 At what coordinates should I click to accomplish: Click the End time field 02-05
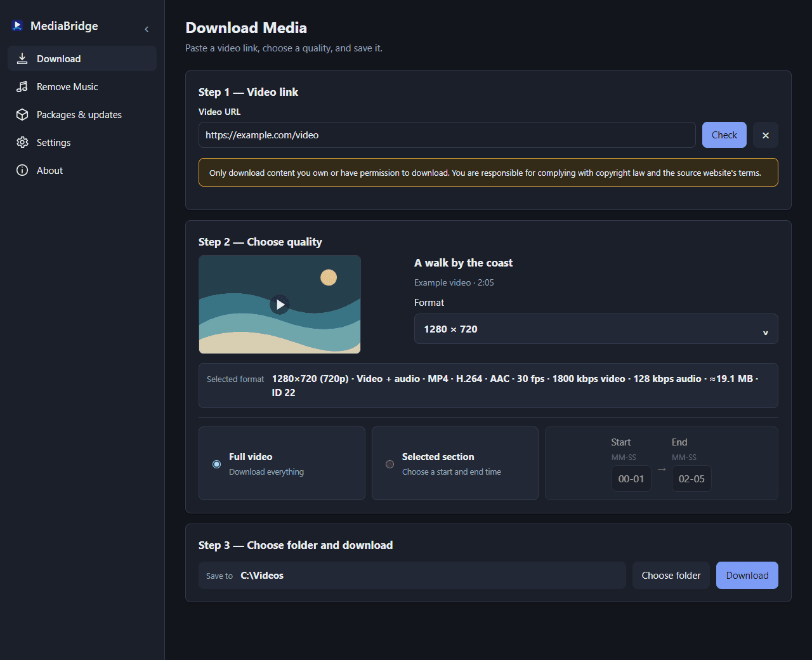[691, 479]
